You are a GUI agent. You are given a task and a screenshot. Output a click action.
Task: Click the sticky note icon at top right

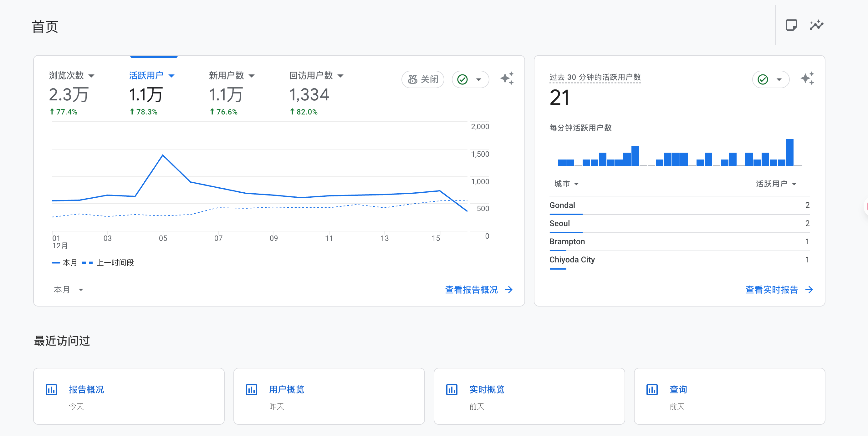791,25
